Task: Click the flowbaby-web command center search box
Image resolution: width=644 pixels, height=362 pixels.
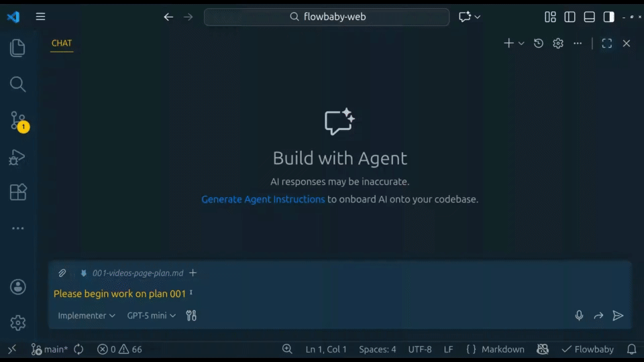Action: pyautogui.click(x=327, y=17)
